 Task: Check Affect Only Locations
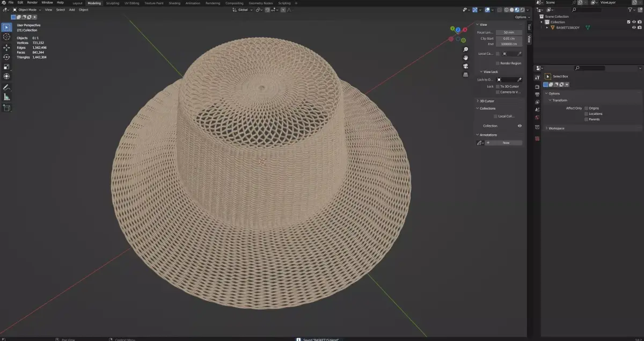point(586,114)
